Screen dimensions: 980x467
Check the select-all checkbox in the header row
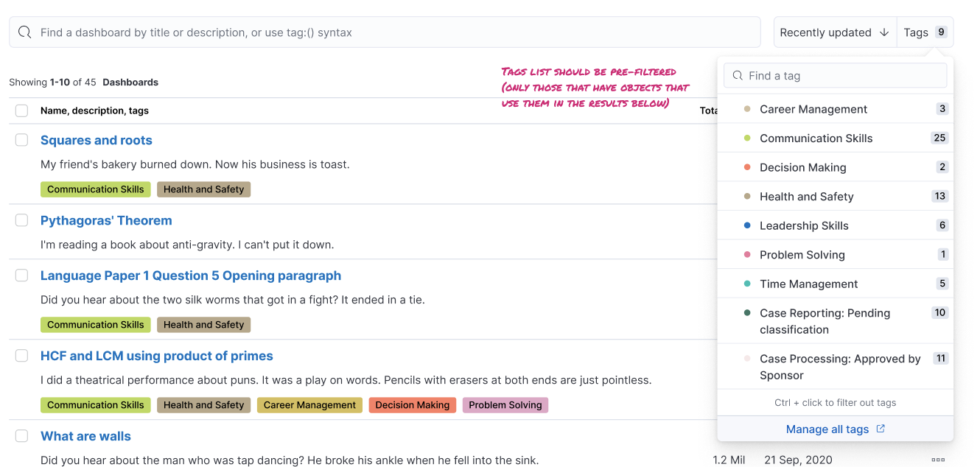(21, 110)
